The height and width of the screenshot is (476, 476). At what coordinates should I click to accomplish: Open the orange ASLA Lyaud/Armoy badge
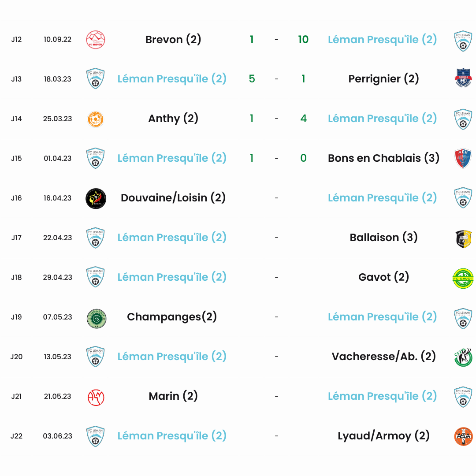[464, 436]
